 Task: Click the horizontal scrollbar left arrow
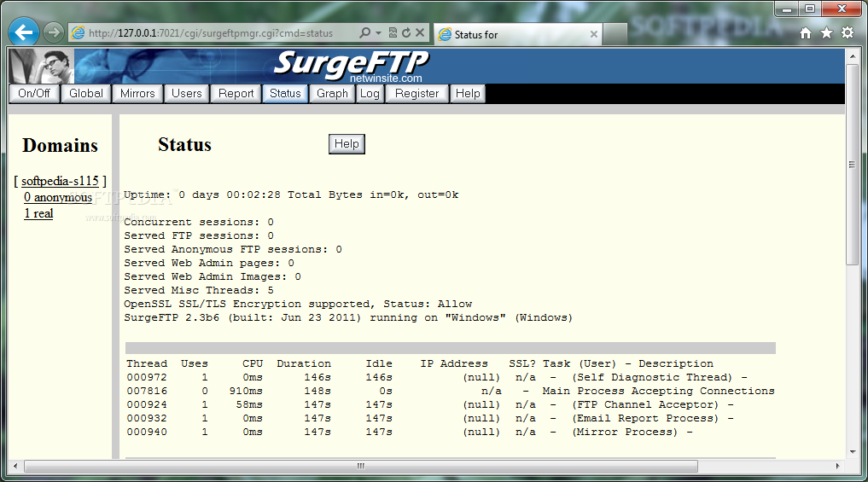(15, 466)
